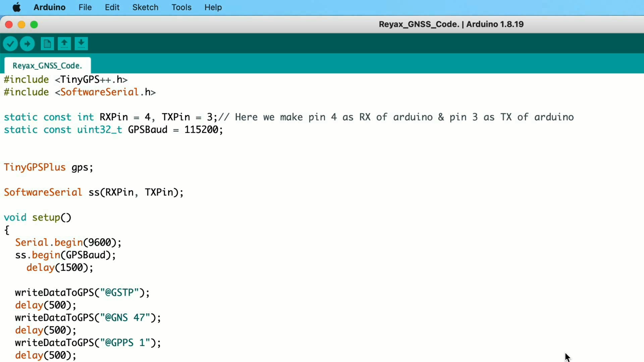Select the Reyax_GNSS_Code. tab
This screenshot has width=644, height=362.
click(x=47, y=65)
